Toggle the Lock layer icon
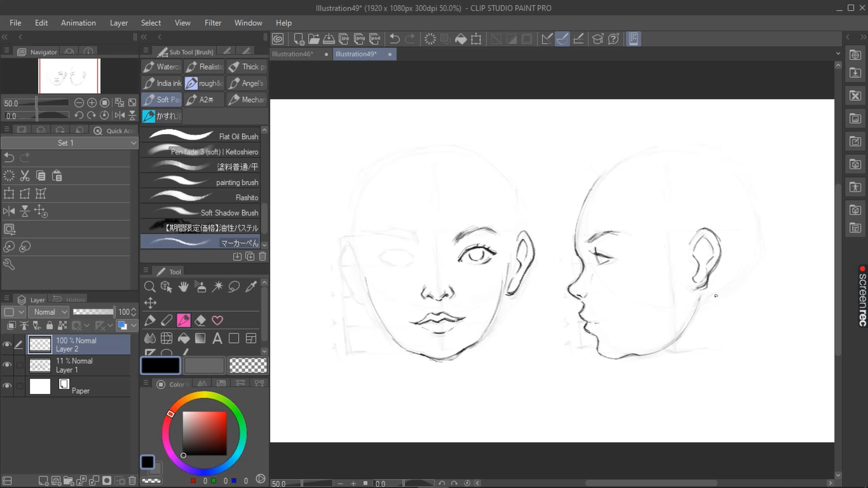Viewport: 868px width, 488px height. [x=50, y=326]
